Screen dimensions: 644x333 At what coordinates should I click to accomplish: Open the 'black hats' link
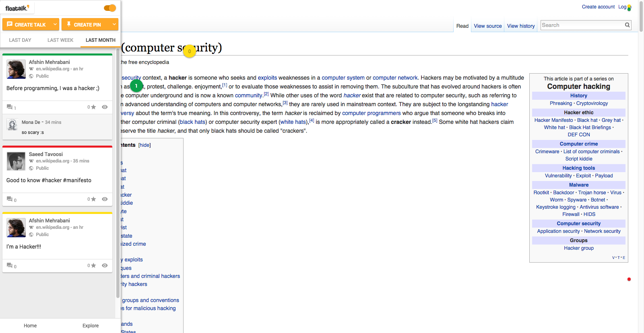tap(192, 122)
